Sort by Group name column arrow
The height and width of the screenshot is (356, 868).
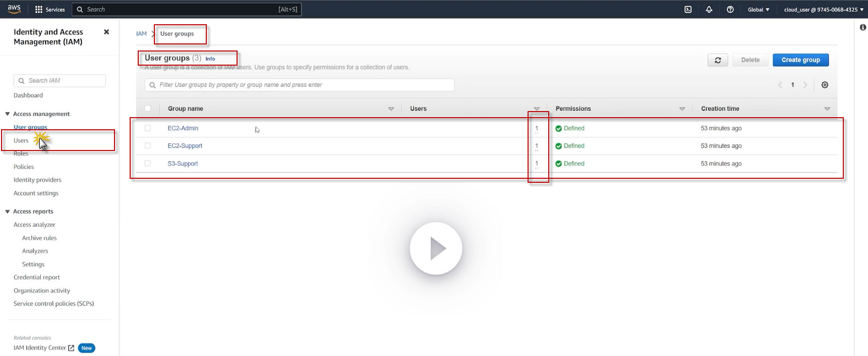click(x=391, y=109)
